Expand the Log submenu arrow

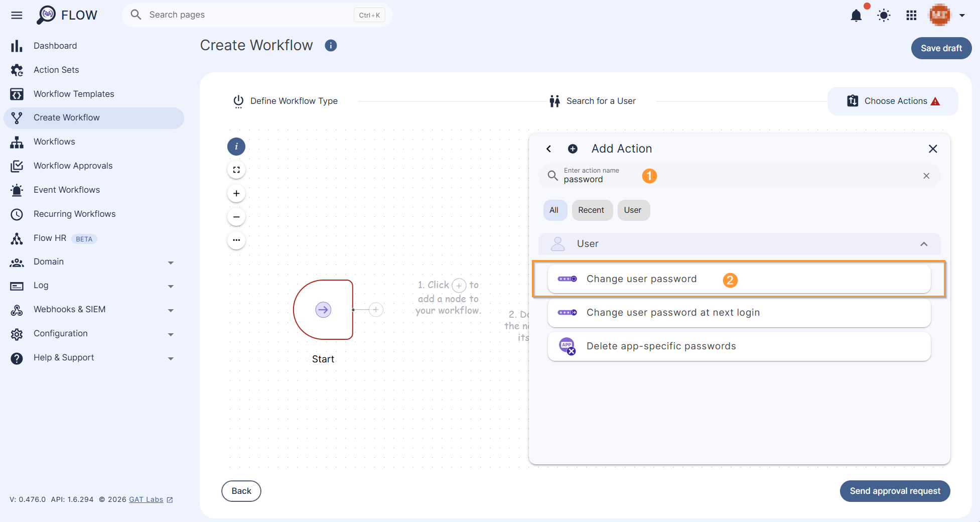tap(171, 286)
